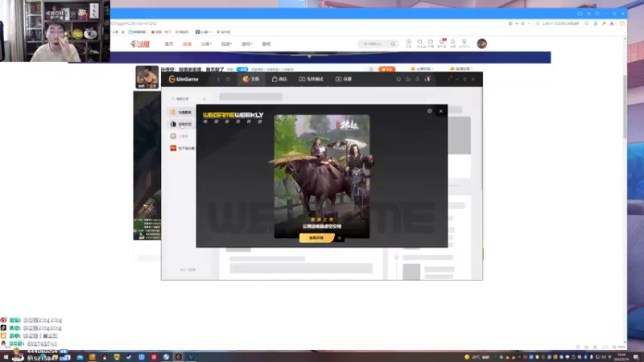Open Huya 直播 nav item
This screenshot has height=362, width=644.
[x=187, y=44]
